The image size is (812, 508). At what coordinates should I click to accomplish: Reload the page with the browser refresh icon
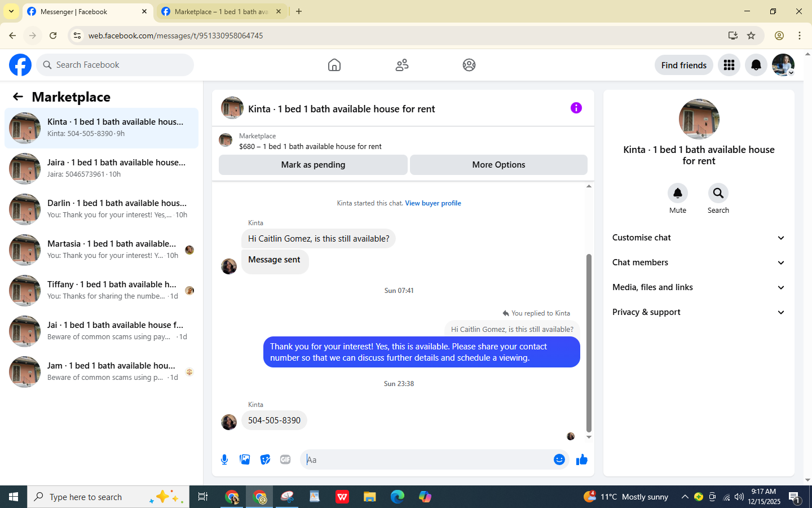(53, 36)
